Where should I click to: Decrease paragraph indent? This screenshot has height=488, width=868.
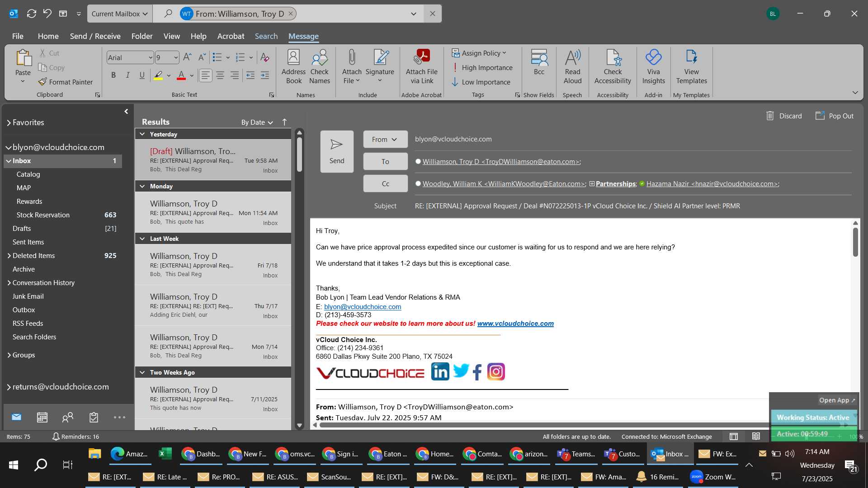pyautogui.click(x=250, y=75)
